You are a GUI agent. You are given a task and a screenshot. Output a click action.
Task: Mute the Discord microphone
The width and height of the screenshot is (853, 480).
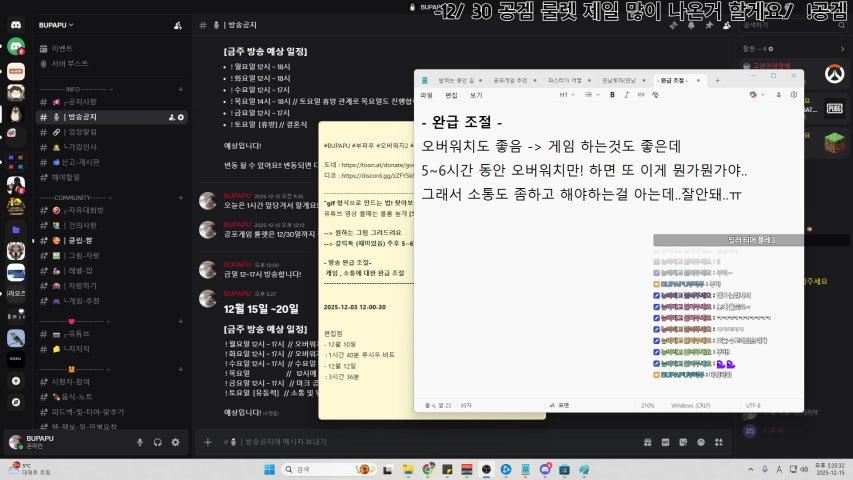139,441
